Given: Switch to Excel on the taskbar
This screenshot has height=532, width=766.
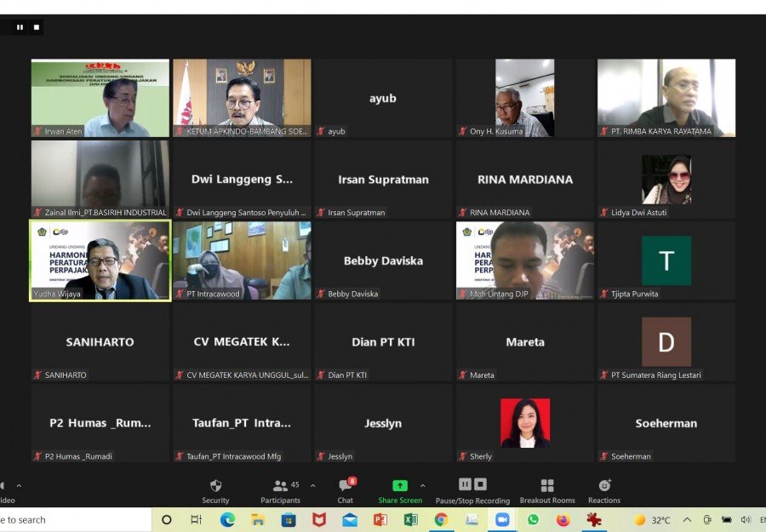Looking at the screenshot, I should (x=411, y=520).
